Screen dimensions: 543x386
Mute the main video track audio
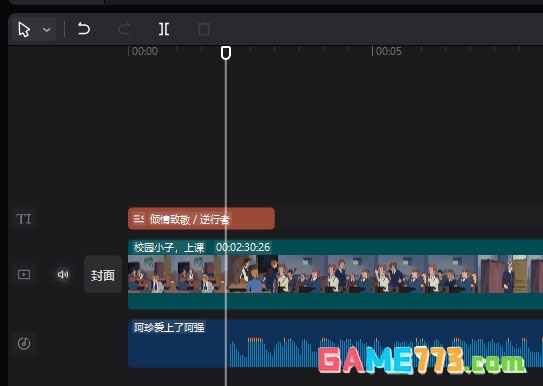(63, 275)
